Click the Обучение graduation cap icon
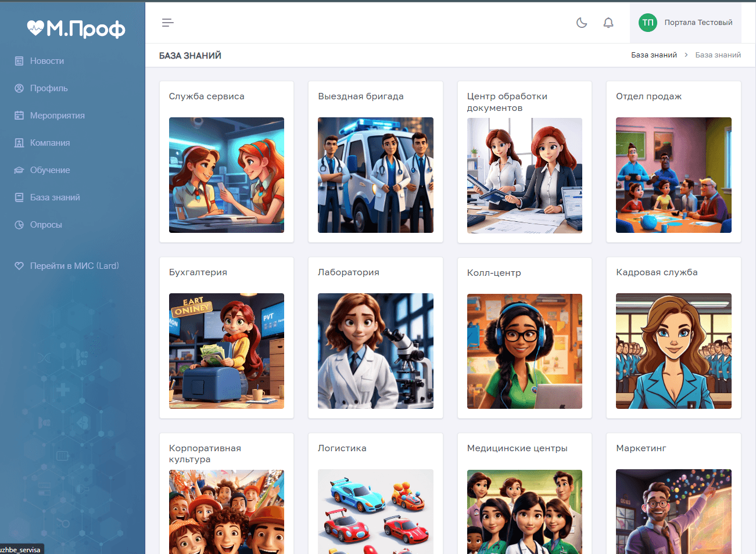 19,170
